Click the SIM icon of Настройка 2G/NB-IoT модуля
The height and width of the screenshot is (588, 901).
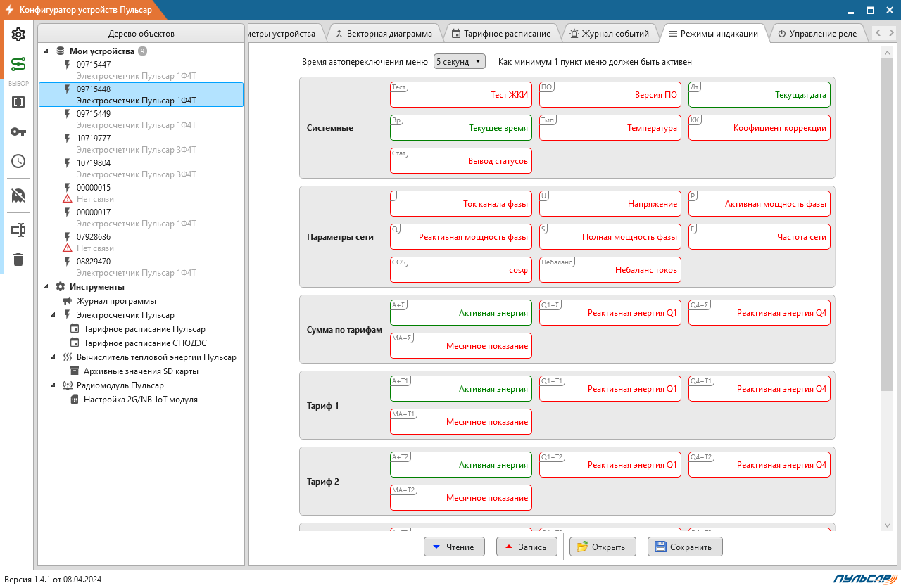[75, 400]
